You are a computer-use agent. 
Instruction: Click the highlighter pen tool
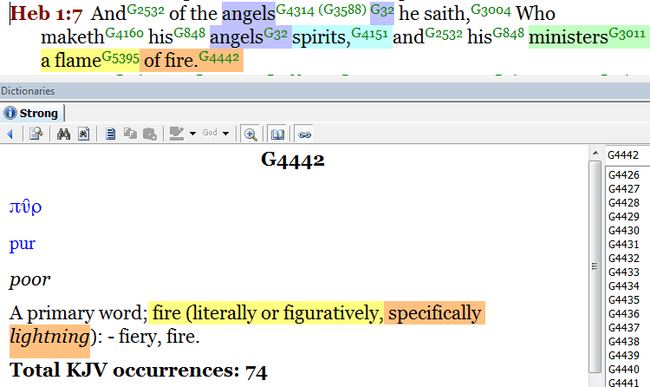pyautogui.click(x=177, y=134)
